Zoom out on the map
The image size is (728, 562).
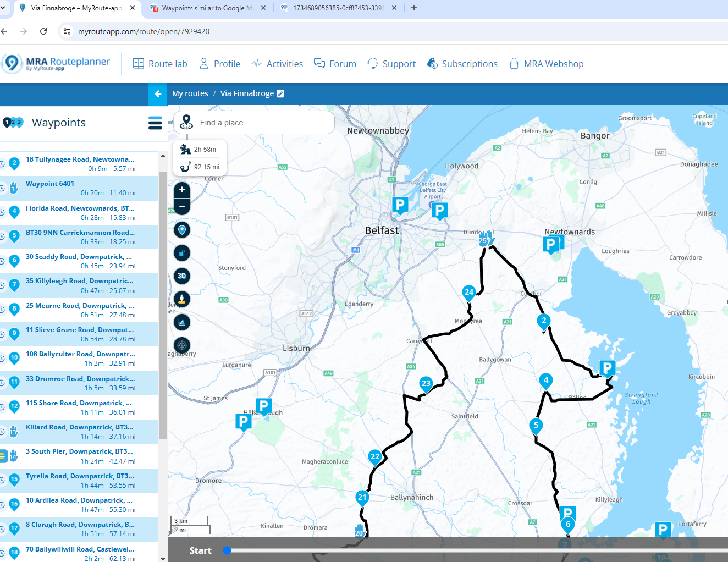point(182,207)
